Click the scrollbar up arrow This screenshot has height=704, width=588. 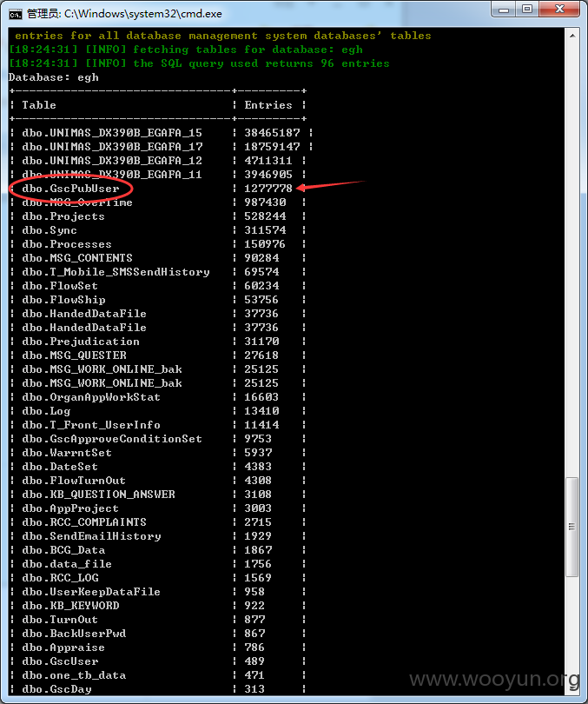[x=572, y=36]
